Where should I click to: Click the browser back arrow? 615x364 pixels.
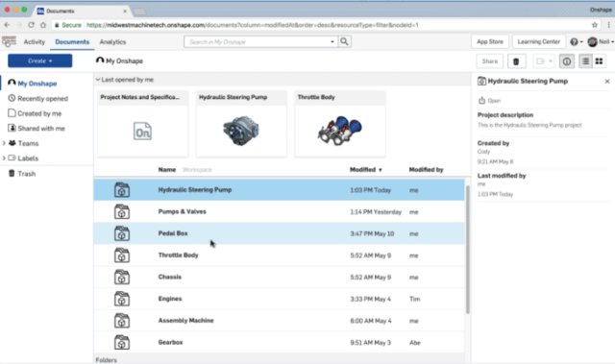tap(7, 25)
